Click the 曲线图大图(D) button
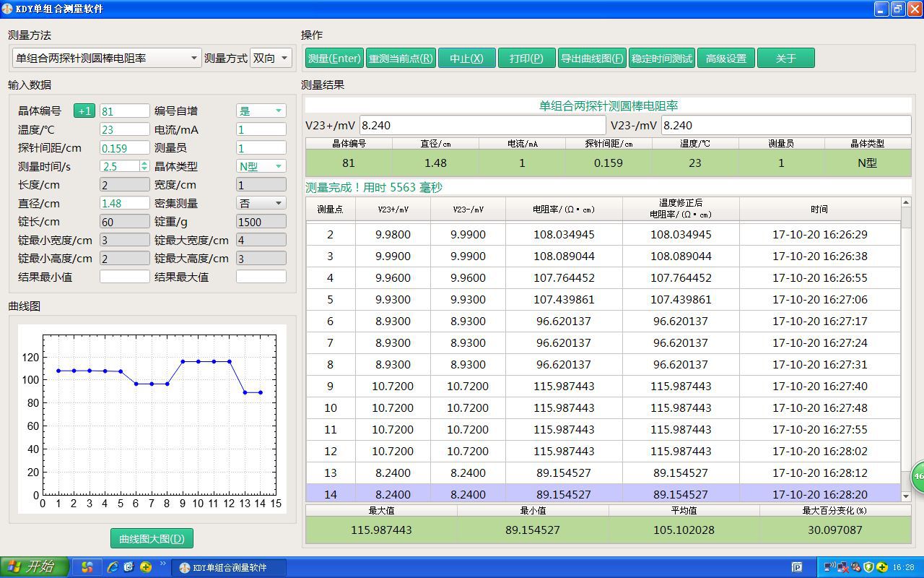924x578 pixels. [x=152, y=538]
